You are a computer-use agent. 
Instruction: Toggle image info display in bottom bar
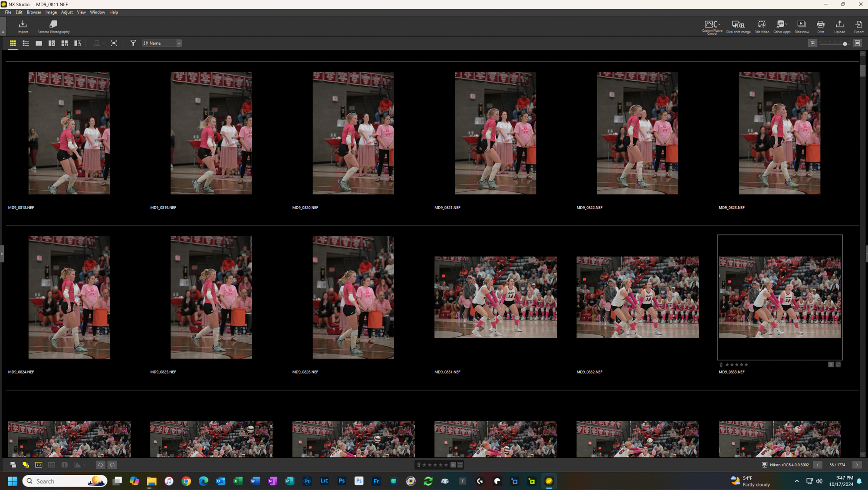[64, 465]
